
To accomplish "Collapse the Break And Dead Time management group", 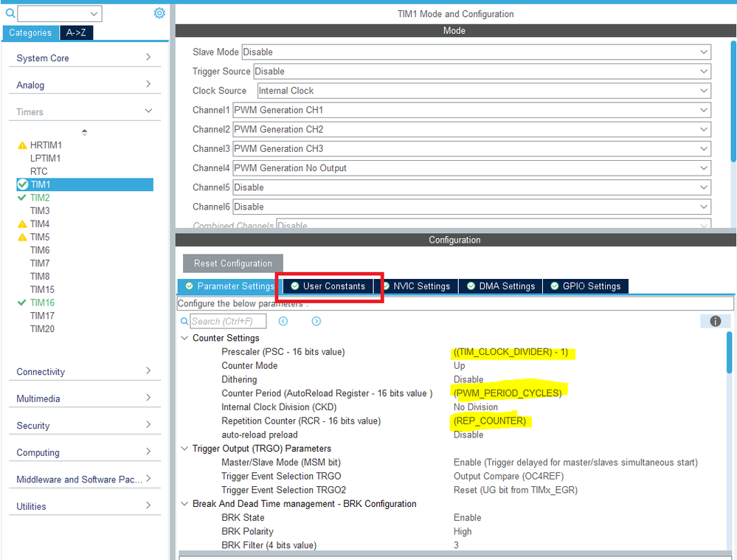I will pyautogui.click(x=184, y=504).
